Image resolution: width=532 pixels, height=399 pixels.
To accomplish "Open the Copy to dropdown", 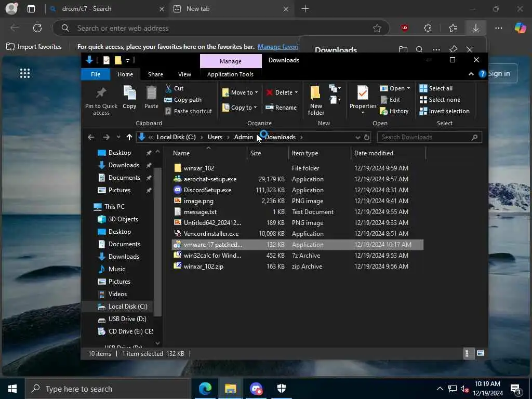I will pos(240,108).
